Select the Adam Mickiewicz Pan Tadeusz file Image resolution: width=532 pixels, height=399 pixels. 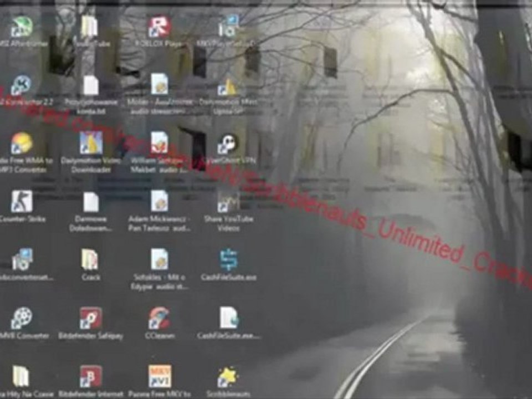click(159, 202)
